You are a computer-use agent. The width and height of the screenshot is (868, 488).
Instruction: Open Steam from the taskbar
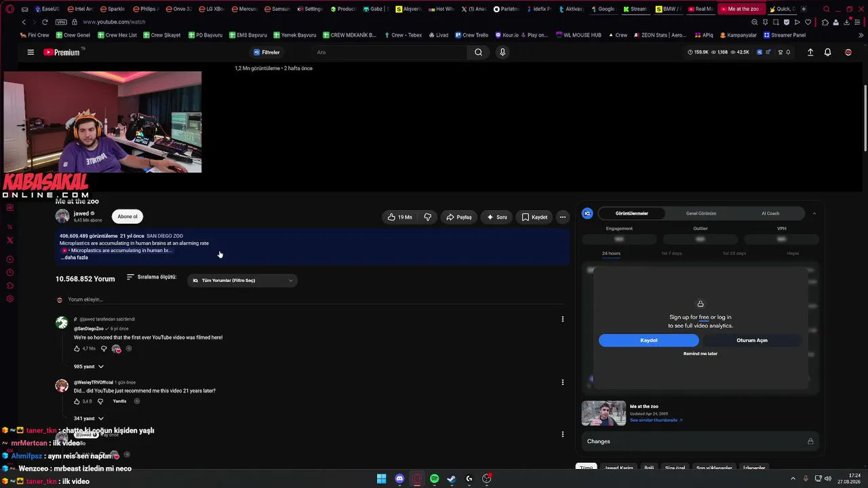coord(451,479)
